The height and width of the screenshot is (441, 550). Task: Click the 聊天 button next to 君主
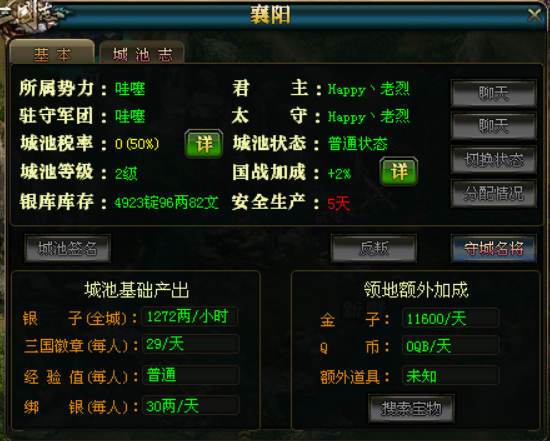click(494, 93)
